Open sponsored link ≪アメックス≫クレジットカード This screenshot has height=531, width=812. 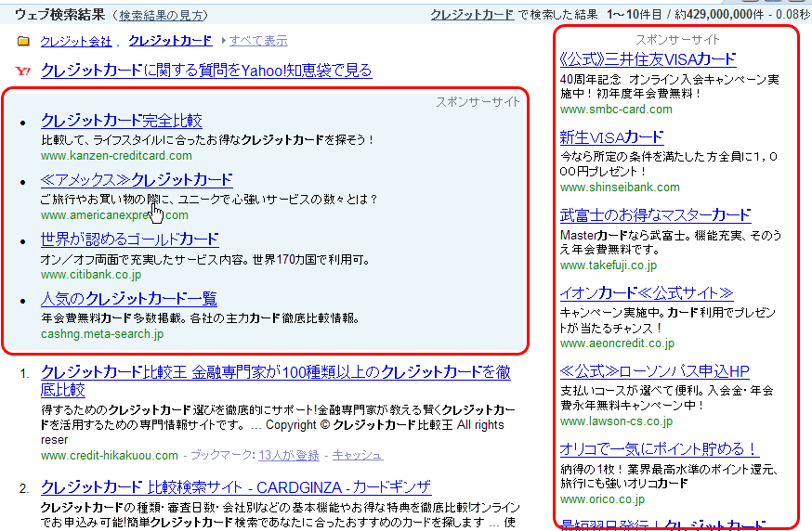[137, 180]
